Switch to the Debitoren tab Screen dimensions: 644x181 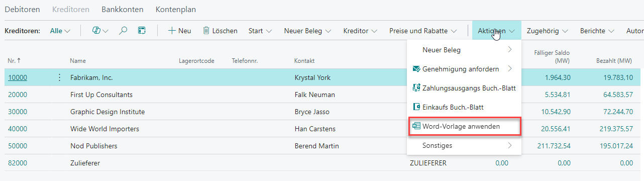tap(23, 10)
